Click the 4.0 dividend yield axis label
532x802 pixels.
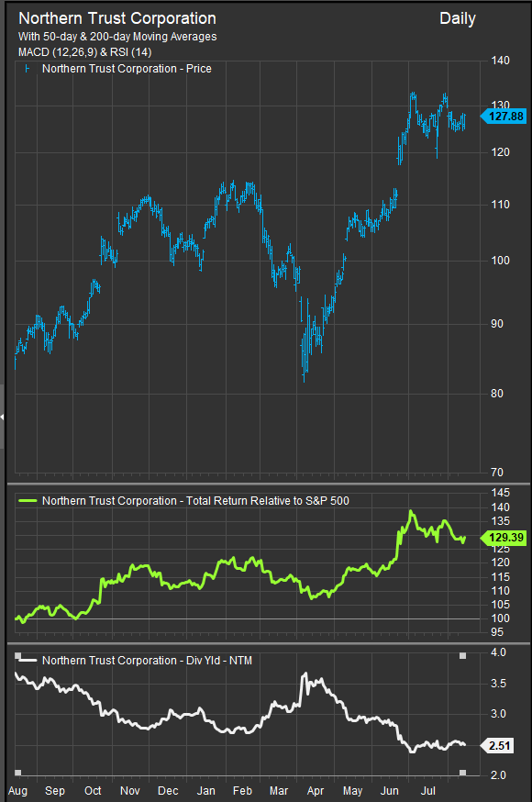coord(498,652)
